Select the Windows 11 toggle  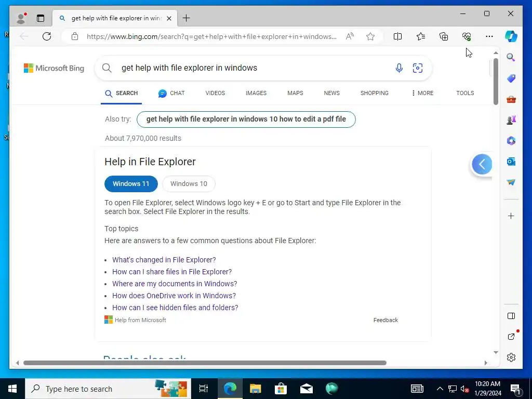(x=131, y=184)
